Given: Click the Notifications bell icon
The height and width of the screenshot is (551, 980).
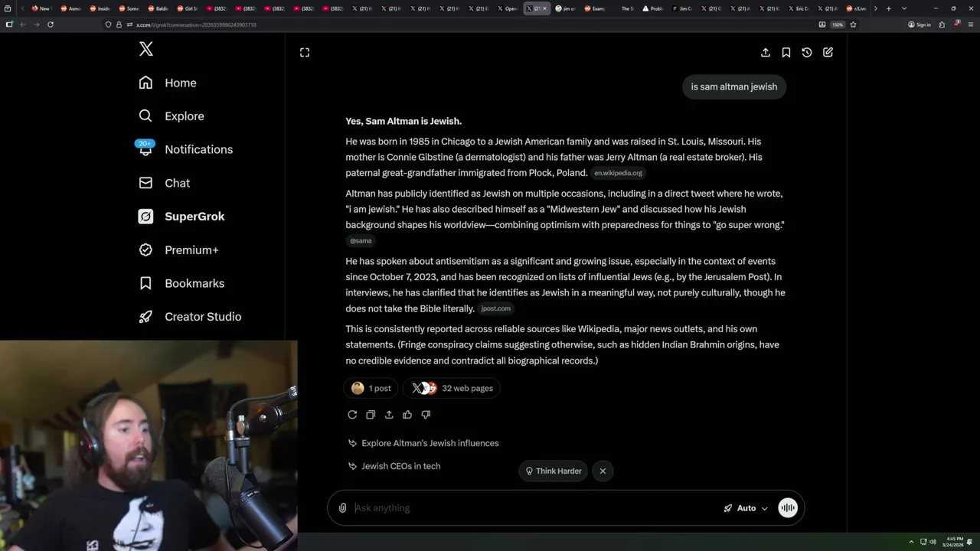Looking at the screenshot, I should point(145,149).
